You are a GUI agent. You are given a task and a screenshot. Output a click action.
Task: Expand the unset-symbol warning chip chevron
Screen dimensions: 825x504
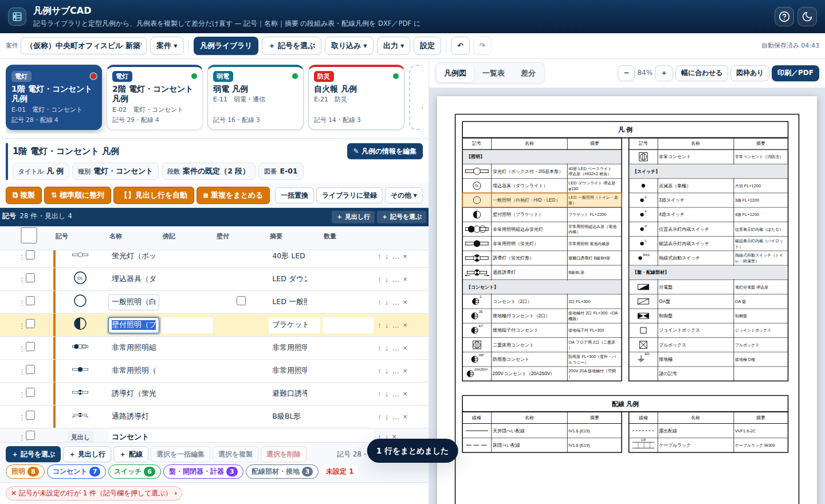tap(176, 493)
